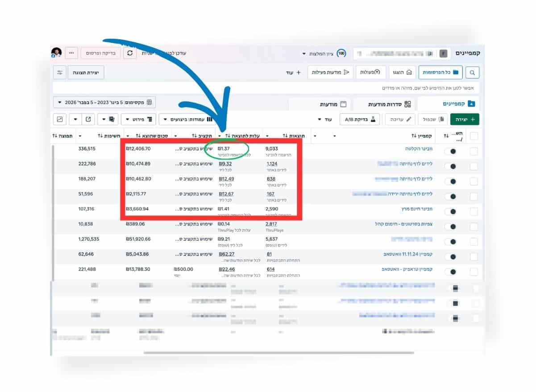Check the box for קמפיין טראפיק - וואטסאפ
The image size is (536, 392).
click(474, 272)
